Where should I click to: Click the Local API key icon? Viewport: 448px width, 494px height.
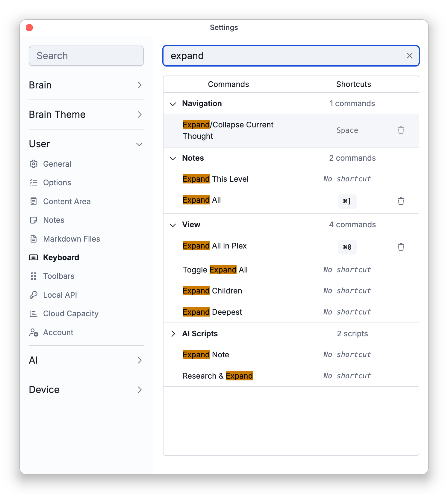click(x=34, y=295)
